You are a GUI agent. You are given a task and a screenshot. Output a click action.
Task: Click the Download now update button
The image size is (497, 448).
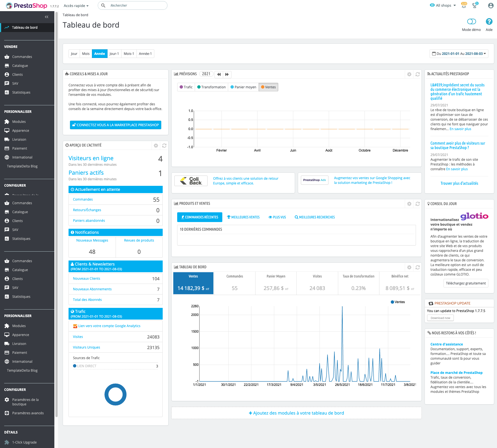[440, 318]
